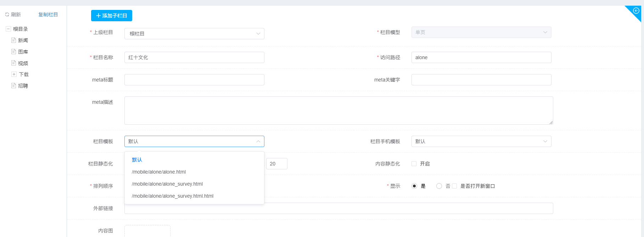Open the 上级栏目 dropdown

pos(194,34)
